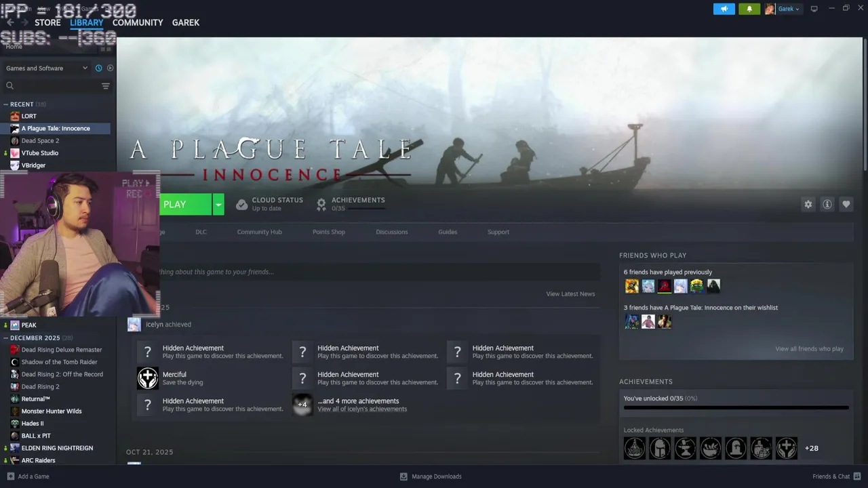
Task: Click the Add a Game plus icon
Action: click(10, 476)
